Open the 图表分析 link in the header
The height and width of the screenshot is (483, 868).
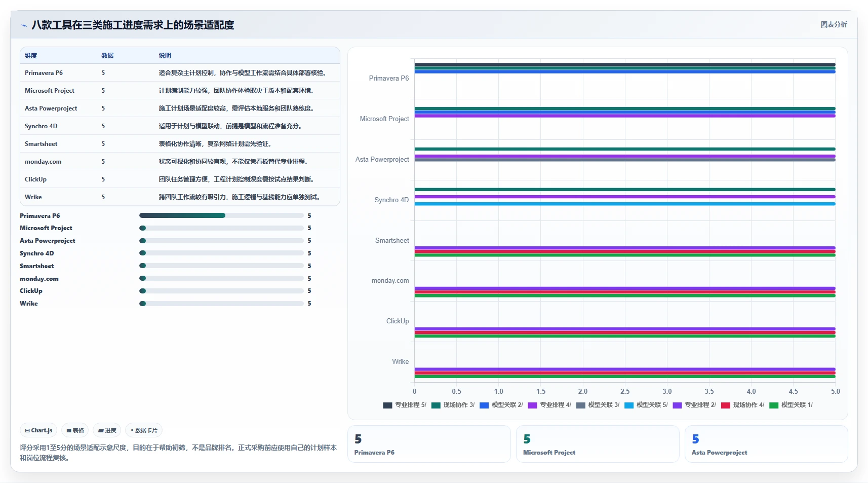pos(834,24)
